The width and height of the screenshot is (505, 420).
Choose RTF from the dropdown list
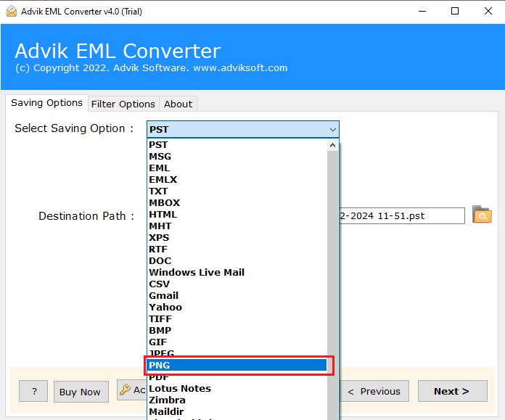237,250
